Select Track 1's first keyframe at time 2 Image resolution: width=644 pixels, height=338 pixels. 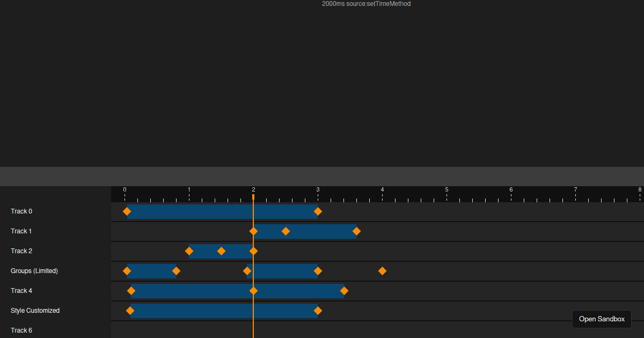pos(253,231)
